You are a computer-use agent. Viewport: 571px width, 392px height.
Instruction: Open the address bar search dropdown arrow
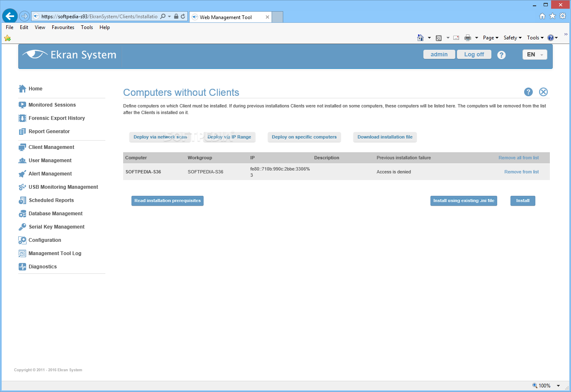(x=169, y=17)
